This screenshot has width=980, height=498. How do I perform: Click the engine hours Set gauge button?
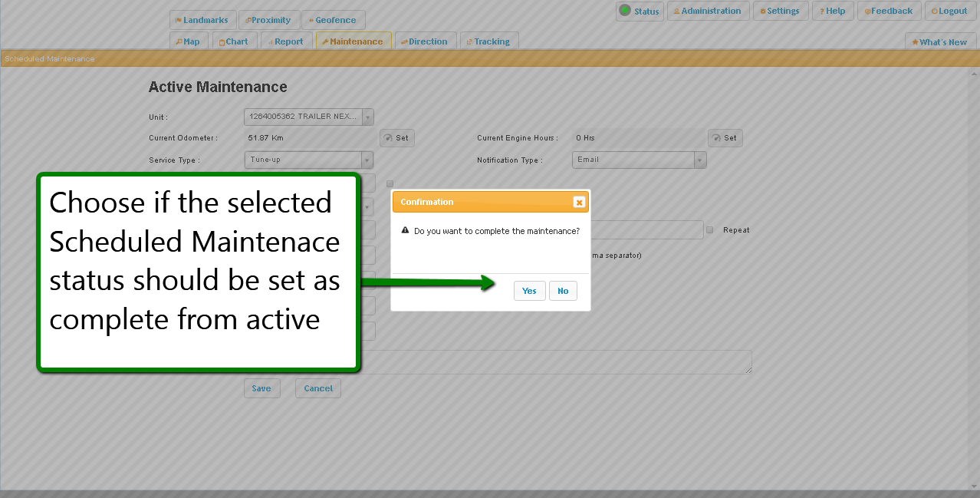(725, 138)
